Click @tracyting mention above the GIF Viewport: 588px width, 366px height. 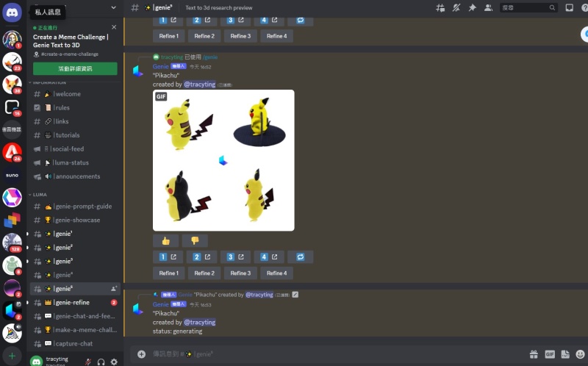[x=199, y=85]
